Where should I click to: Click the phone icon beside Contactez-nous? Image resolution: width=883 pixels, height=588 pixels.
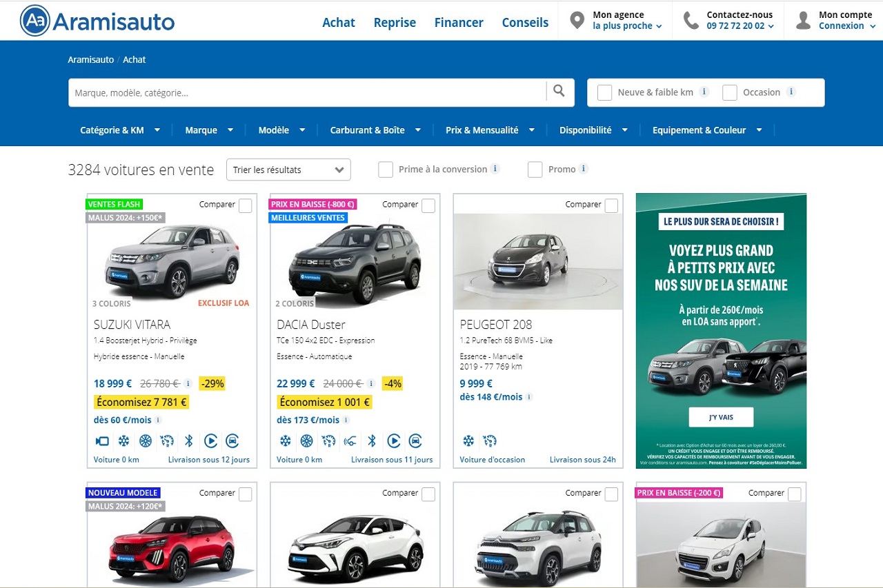[x=691, y=20]
